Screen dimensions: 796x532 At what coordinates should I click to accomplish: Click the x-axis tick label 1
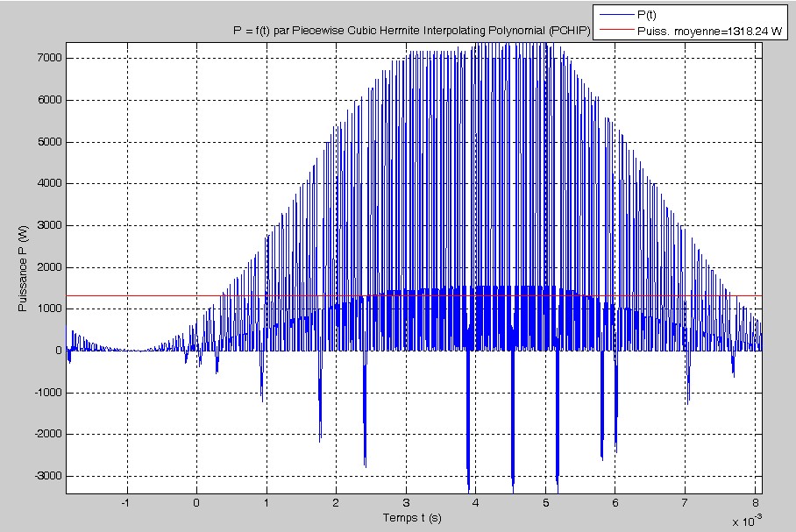tap(267, 503)
